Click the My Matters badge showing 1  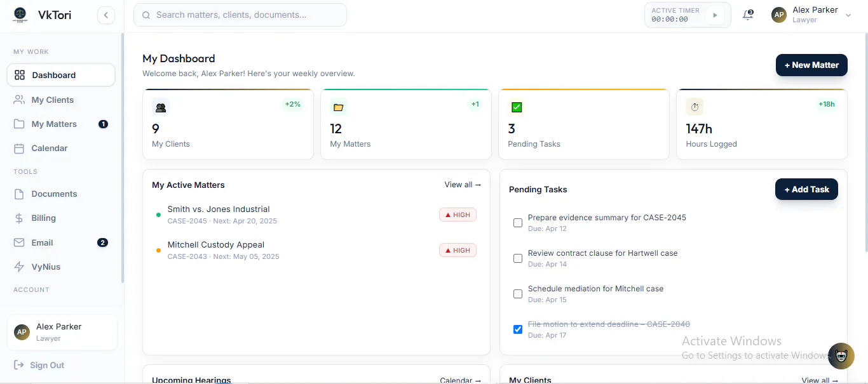pos(103,124)
